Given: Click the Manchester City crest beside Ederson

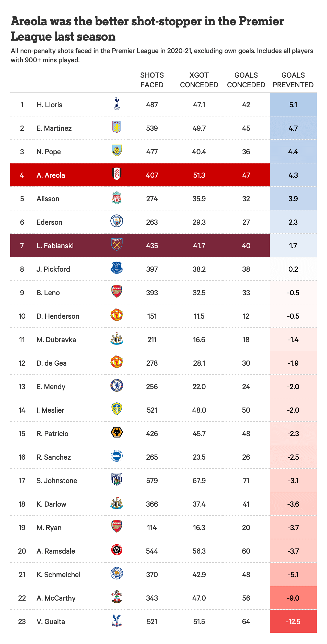Looking at the screenshot, I should (x=117, y=221).
